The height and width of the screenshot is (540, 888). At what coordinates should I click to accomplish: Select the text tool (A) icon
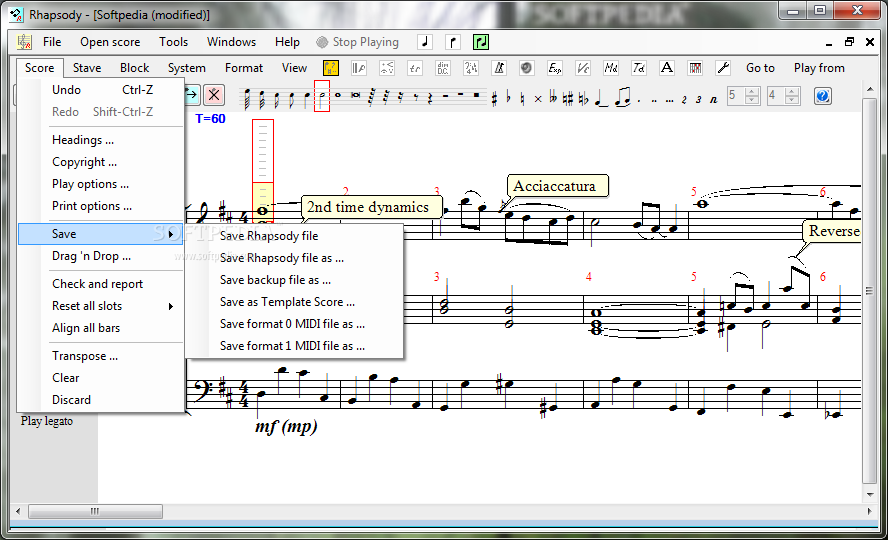[x=667, y=68]
